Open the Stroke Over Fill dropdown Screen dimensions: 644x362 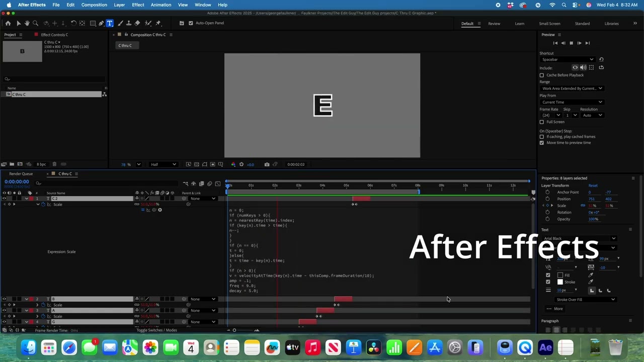tap(585, 300)
